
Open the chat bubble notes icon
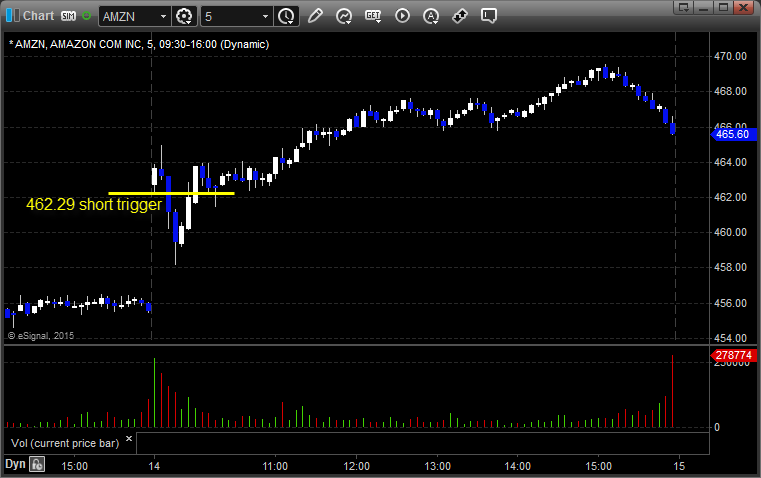489,16
